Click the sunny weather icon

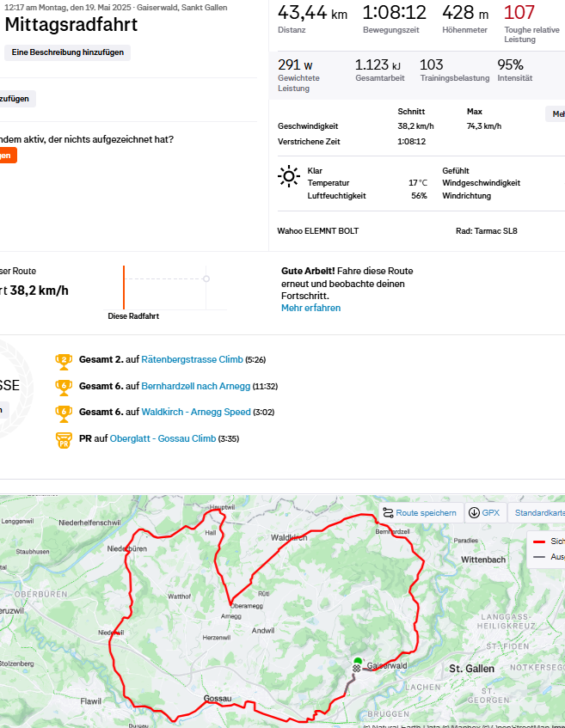289,177
